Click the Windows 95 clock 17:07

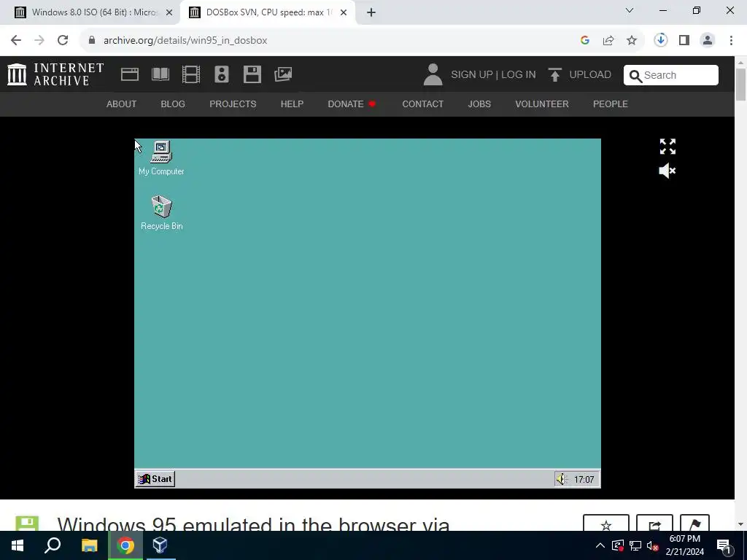click(584, 480)
